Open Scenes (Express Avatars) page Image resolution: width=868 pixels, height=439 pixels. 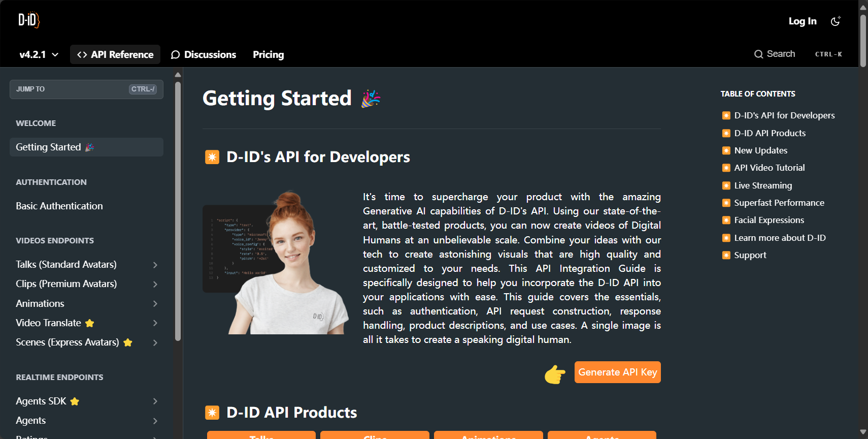tap(67, 342)
